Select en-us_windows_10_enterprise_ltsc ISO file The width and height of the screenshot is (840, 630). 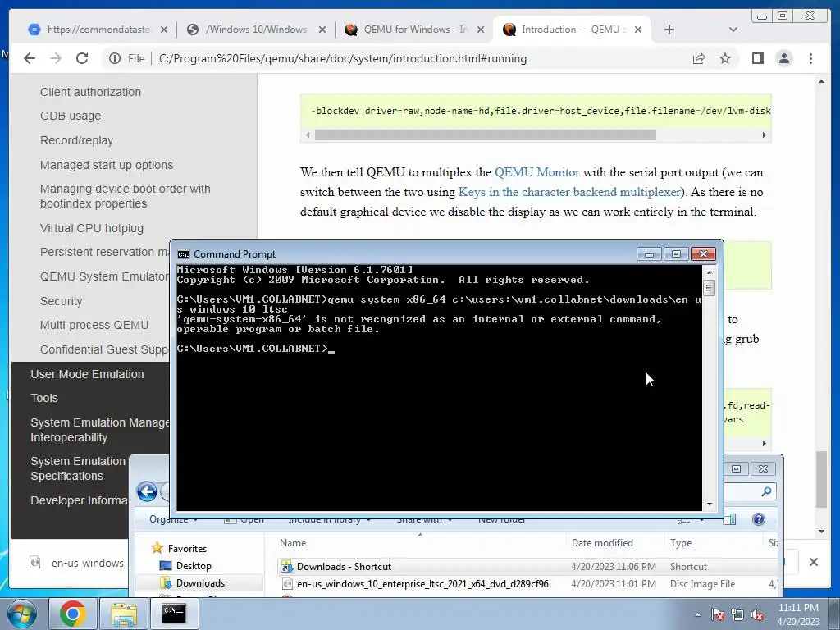(527, 584)
